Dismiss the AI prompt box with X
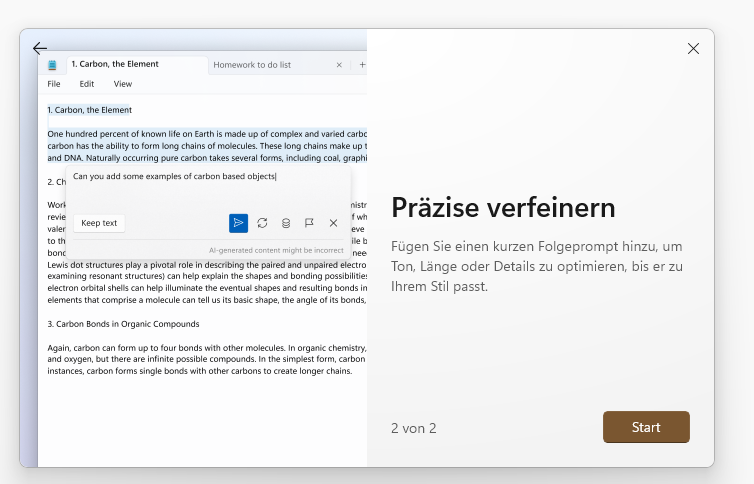Screen dimensions: 754x484 click(x=333, y=223)
